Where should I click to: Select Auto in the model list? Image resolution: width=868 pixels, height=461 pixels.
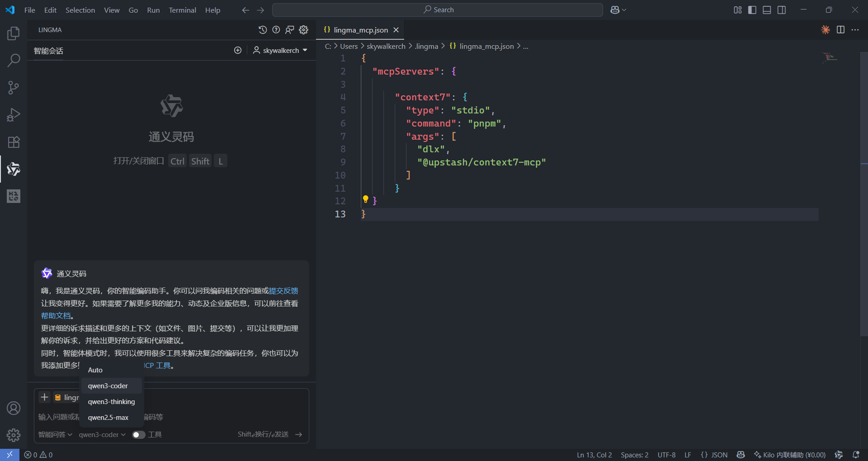pyautogui.click(x=112, y=370)
